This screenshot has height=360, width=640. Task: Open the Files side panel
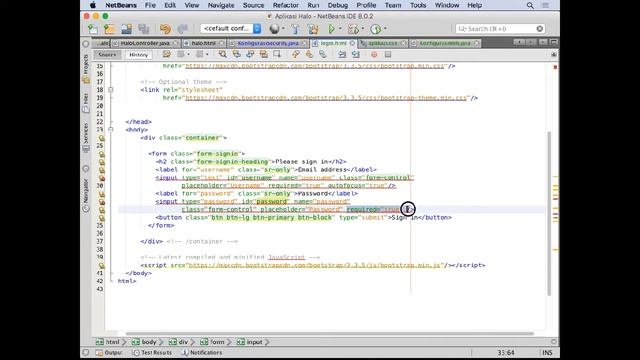click(86, 103)
